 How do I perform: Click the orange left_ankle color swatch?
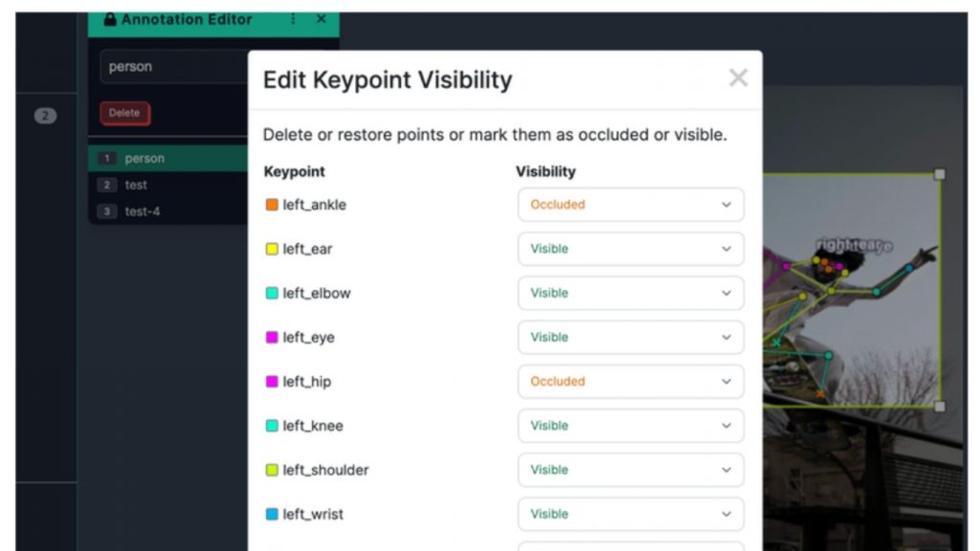point(272,205)
